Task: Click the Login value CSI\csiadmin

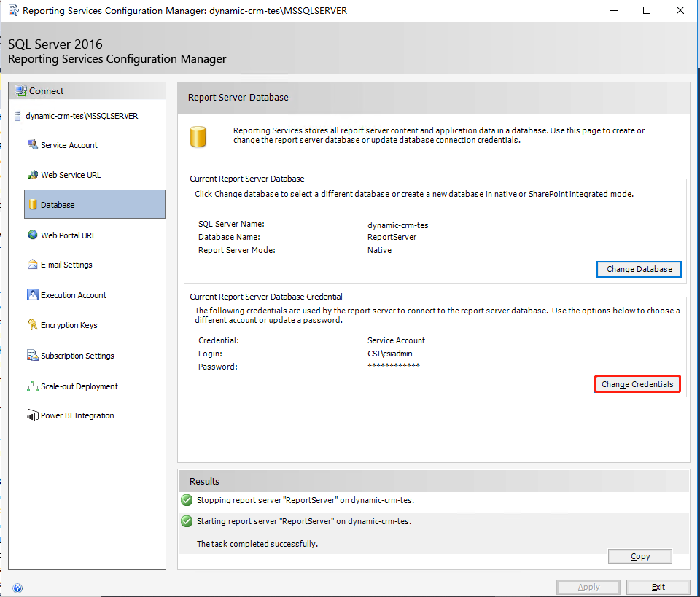Action: tap(389, 354)
